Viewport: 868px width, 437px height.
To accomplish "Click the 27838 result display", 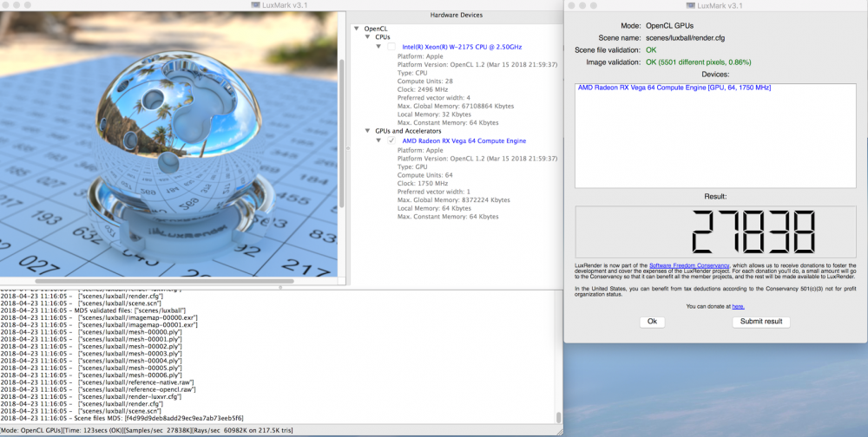I will click(715, 232).
